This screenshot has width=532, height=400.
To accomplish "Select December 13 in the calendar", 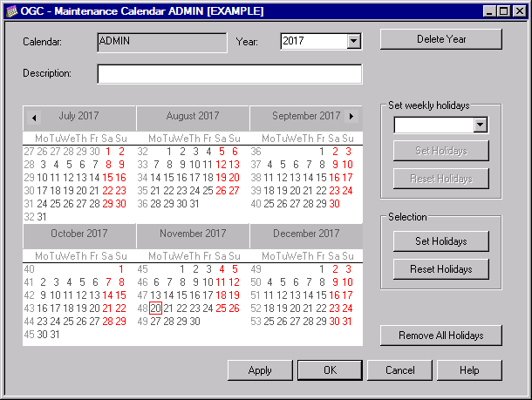I will coord(295,295).
